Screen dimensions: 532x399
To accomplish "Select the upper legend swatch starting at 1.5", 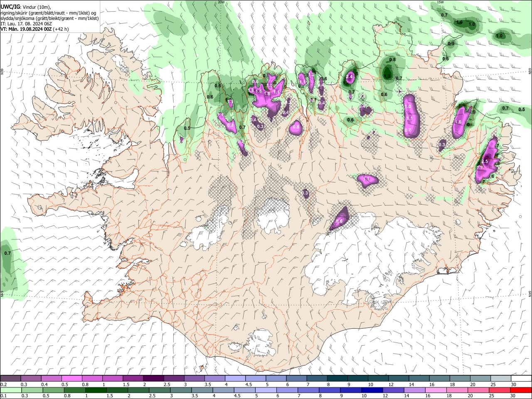I will pyautogui.click(x=133, y=379).
